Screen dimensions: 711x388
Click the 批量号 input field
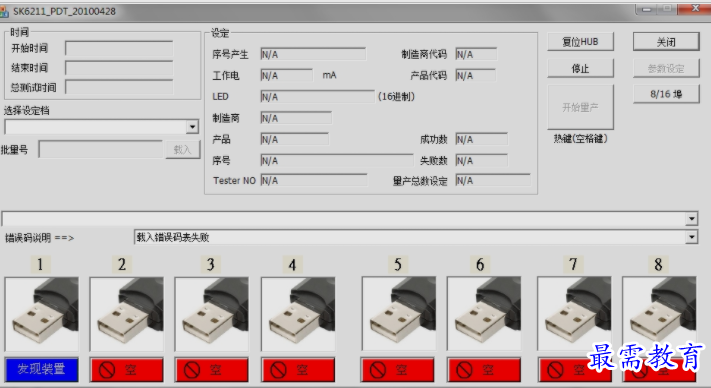(101, 150)
